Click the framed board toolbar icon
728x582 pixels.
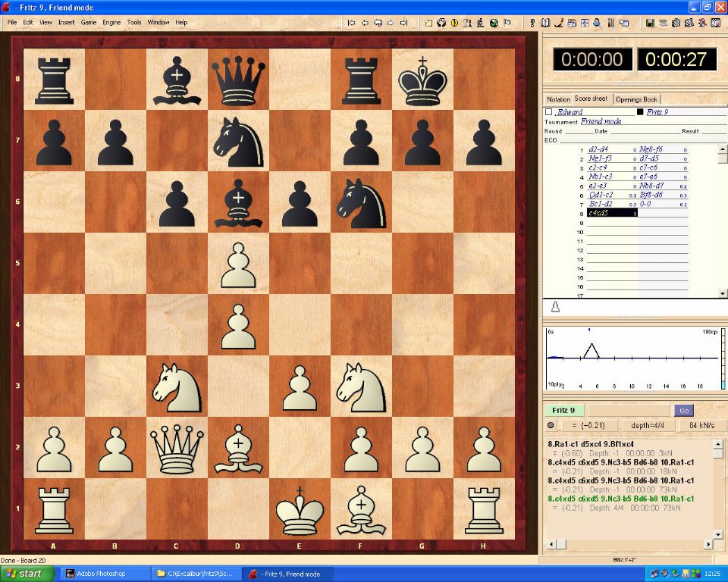(585, 22)
